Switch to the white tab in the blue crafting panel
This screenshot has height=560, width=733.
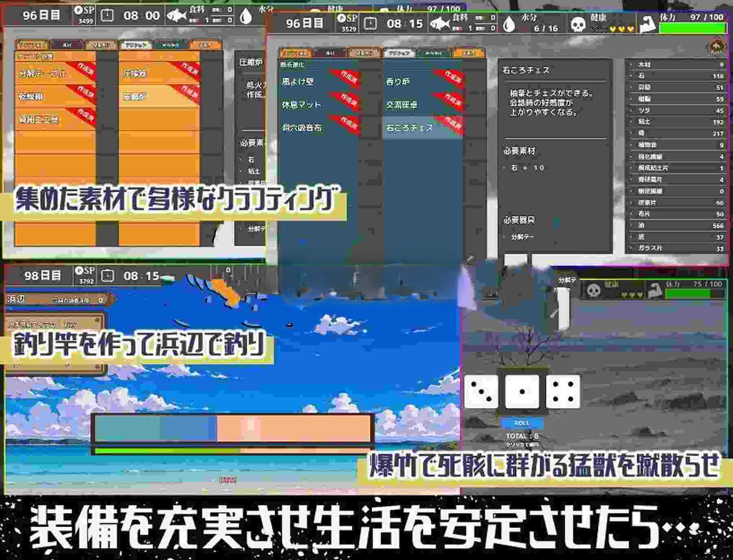point(399,53)
